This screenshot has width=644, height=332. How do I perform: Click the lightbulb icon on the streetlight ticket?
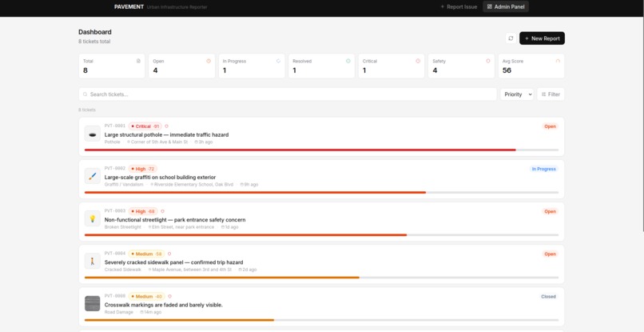[93, 218]
